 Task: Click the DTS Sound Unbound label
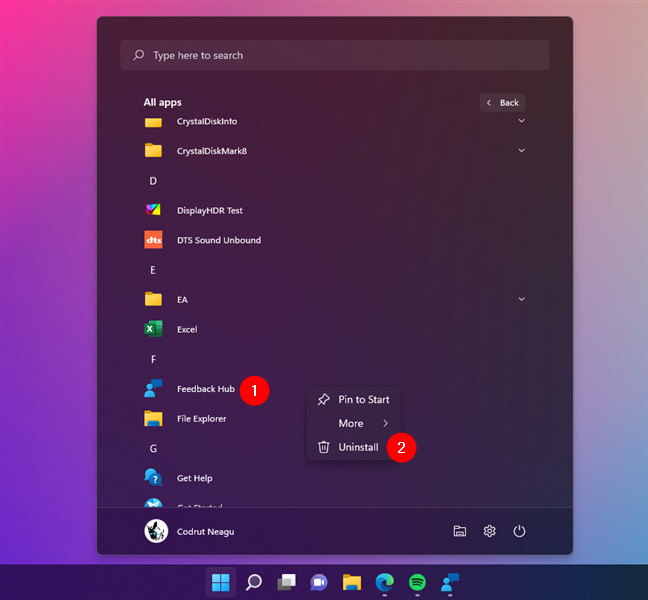(219, 240)
